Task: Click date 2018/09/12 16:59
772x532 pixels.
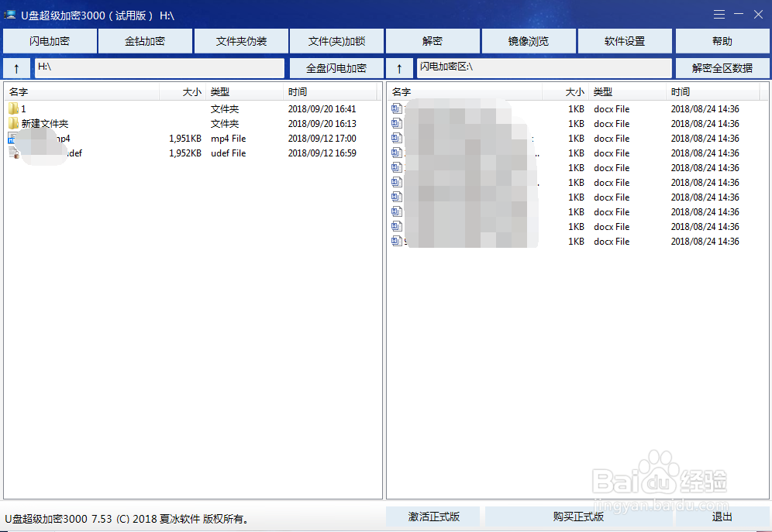Action: tap(322, 153)
